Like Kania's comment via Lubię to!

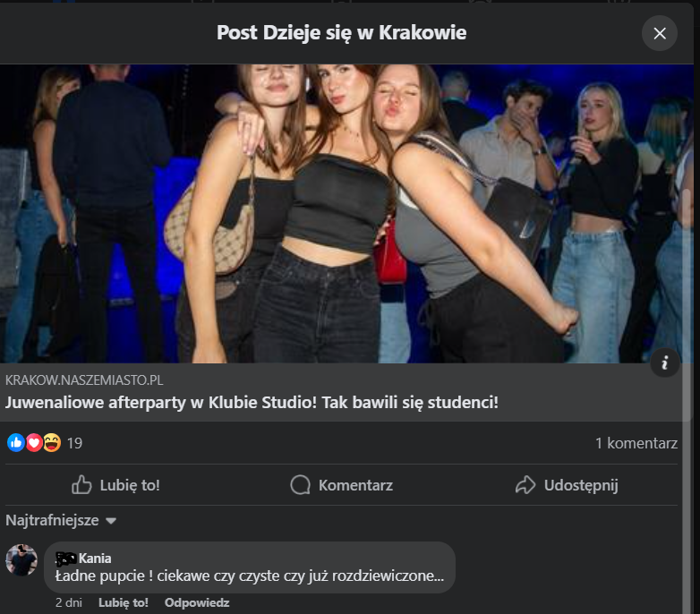pyautogui.click(x=124, y=602)
